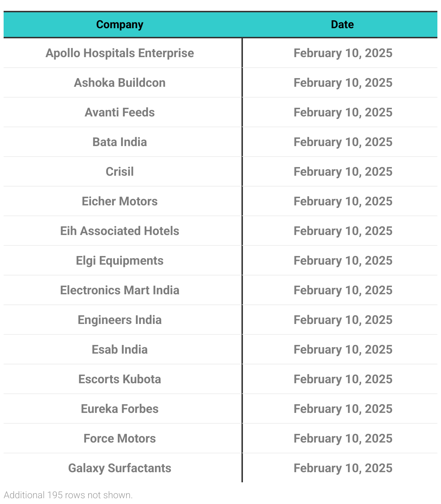Image resolution: width=441 pixels, height=504 pixels.
Task: Click the Company column header
Action: tap(120, 25)
